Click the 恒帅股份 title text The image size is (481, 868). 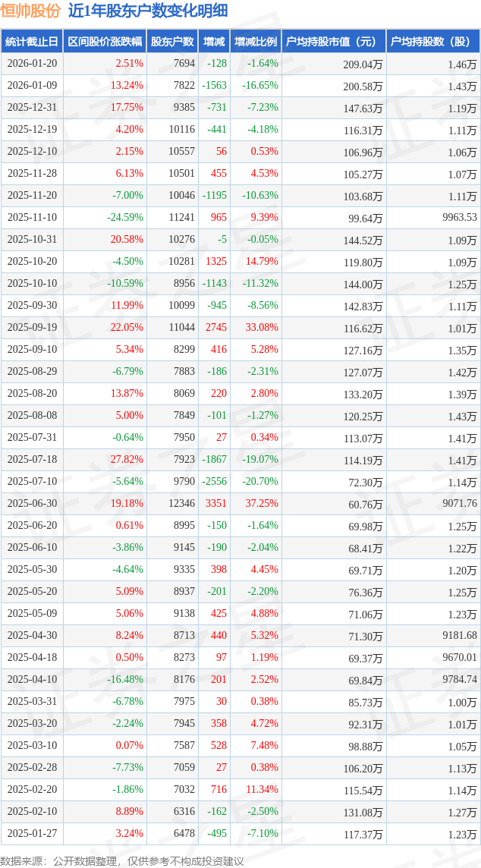[30, 11]
